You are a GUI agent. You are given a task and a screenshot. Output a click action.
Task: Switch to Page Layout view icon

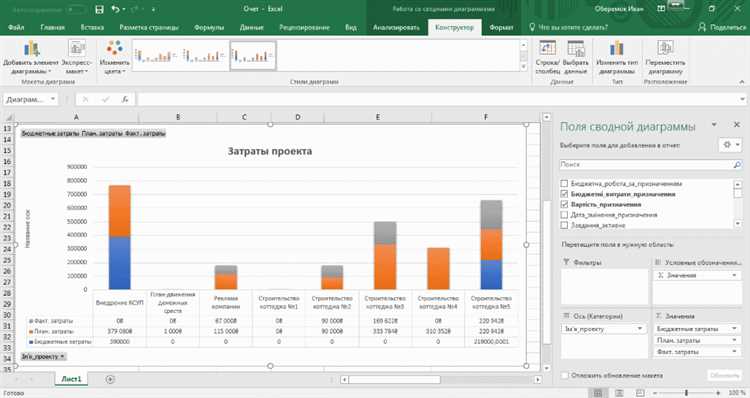(619, 393)
